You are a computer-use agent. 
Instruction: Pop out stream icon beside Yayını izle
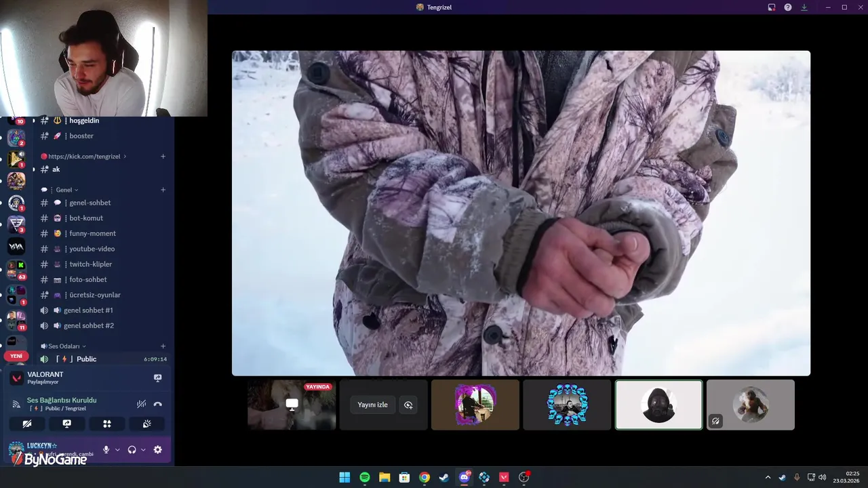(x=408, y=405)
